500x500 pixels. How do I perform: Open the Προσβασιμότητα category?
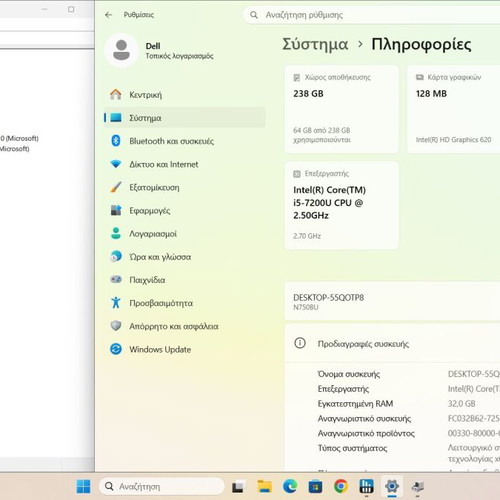[x=185, y=303]
